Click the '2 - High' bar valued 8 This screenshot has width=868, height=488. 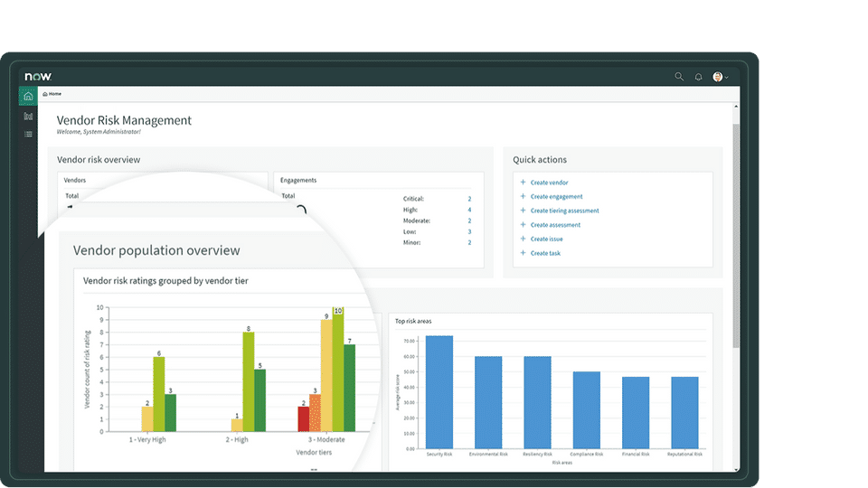(249, 381)
